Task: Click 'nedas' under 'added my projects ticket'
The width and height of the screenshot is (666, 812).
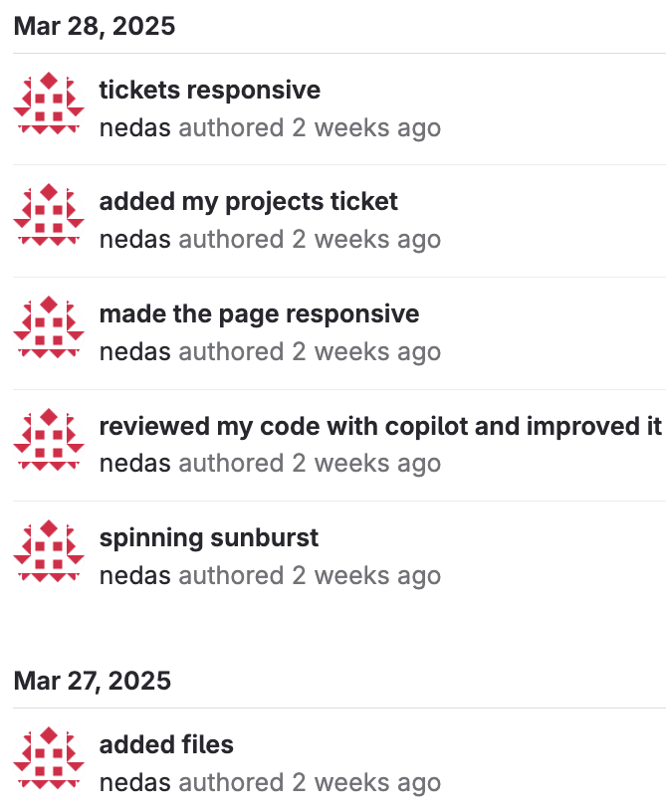Action: (x=134, y=240)
